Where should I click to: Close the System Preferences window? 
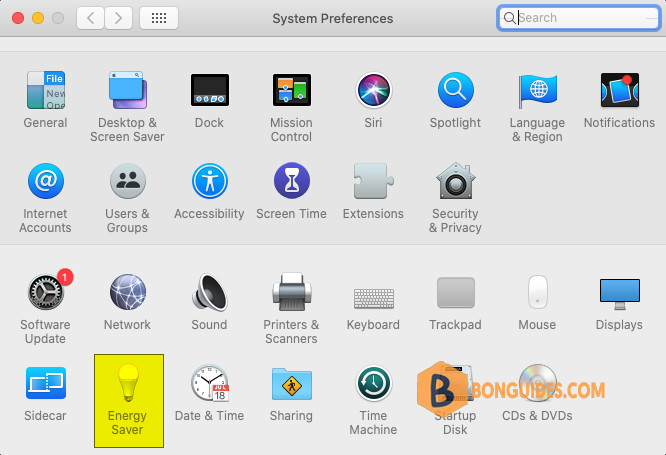pos(18,18)
